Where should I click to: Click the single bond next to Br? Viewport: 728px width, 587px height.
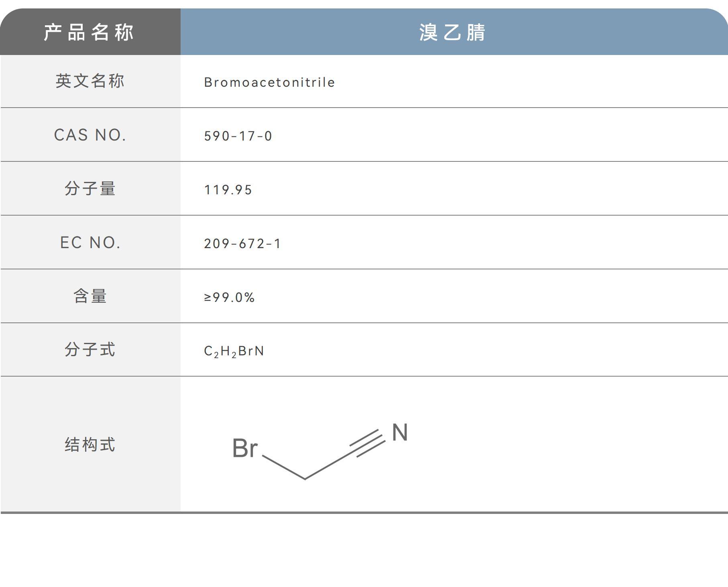click(283, 467)
